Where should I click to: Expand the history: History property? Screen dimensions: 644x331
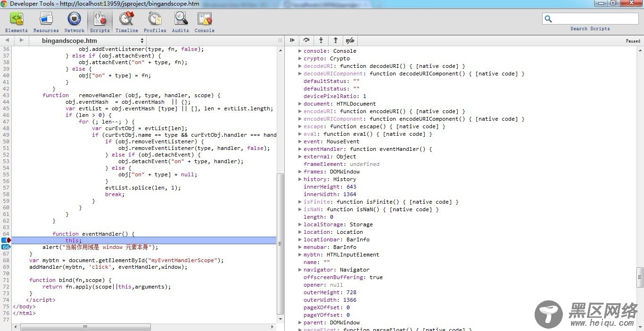click(300, 179)
